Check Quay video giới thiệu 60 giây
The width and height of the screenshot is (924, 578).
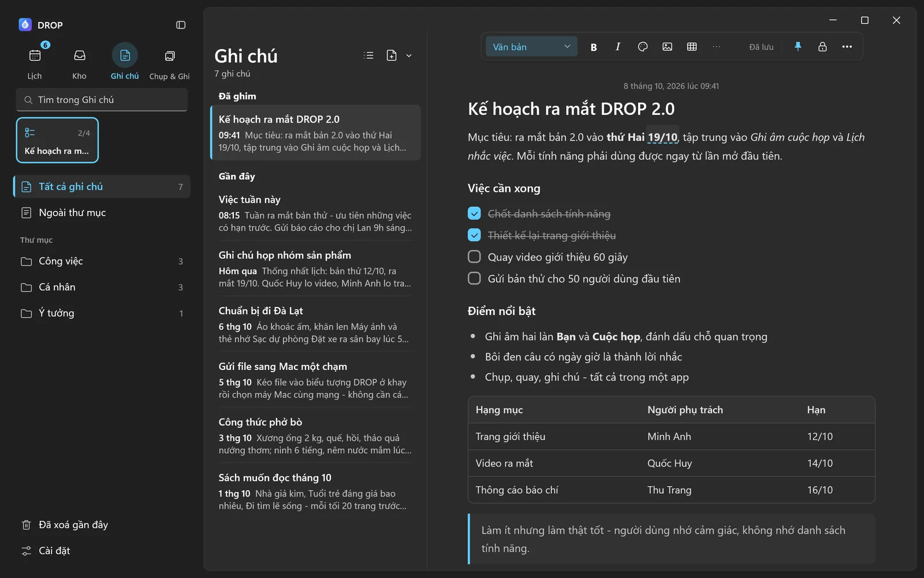tap(474, 257)
